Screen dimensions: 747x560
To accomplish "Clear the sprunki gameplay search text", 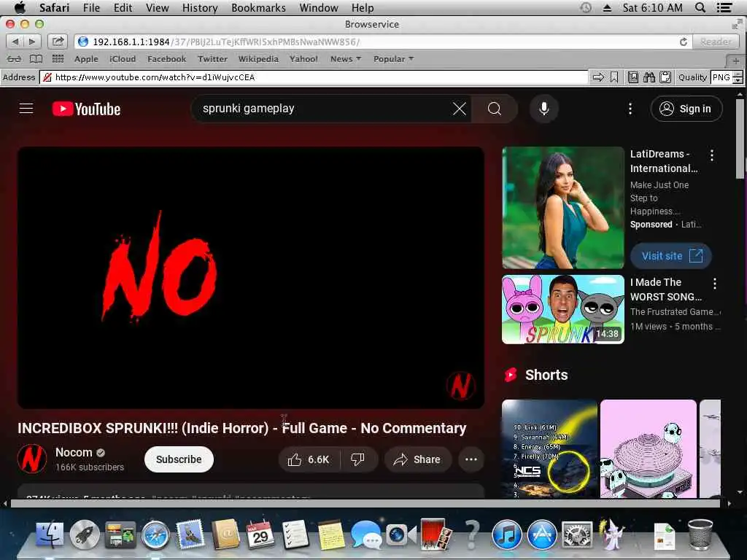I will click(460, 109).
